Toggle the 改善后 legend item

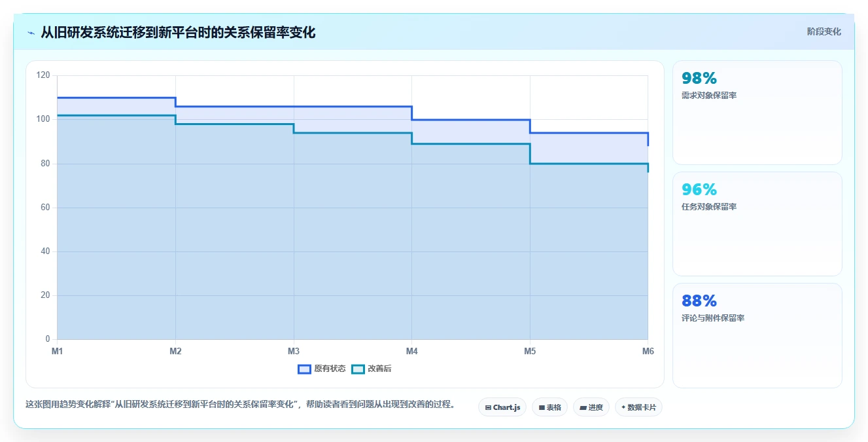372,369
